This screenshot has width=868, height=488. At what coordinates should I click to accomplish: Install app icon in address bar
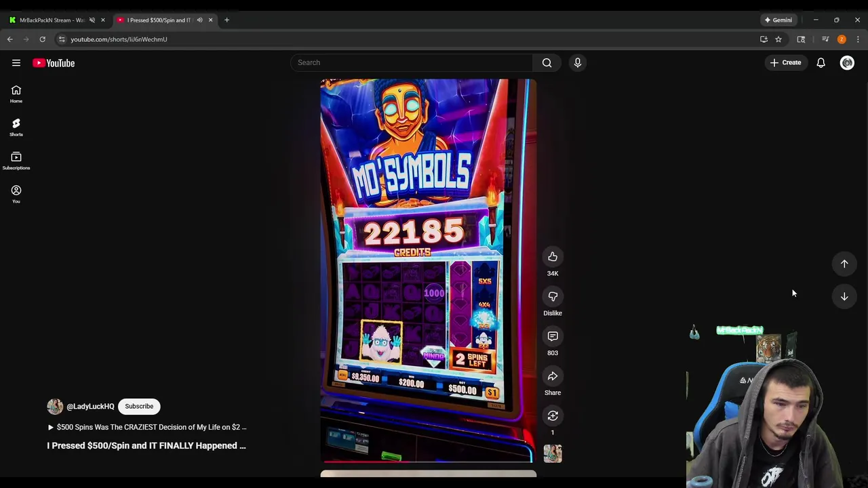[x=764, y=39]
